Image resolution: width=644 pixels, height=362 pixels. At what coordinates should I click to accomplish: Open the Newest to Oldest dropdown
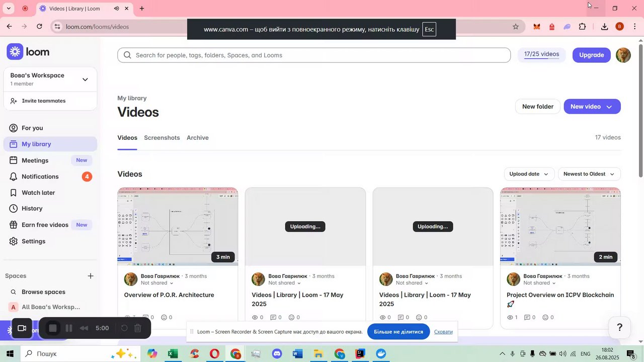(x=589, y=174)
